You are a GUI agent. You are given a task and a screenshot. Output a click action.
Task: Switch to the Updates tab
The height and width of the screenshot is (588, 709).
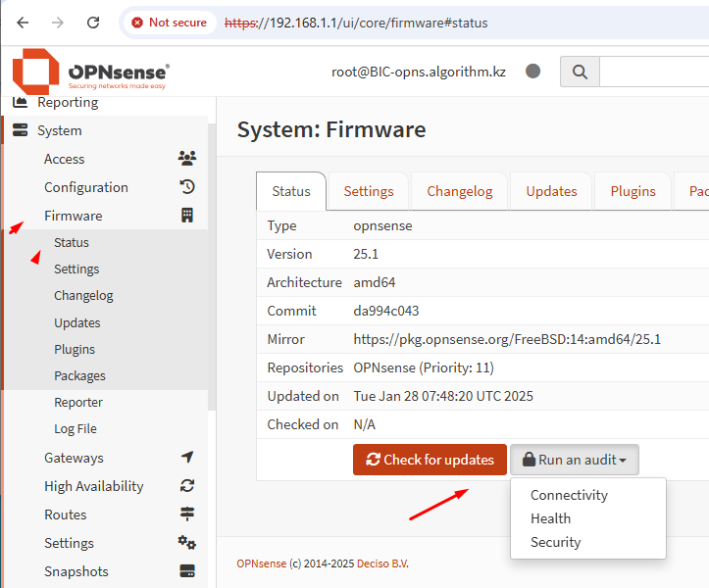551,191
